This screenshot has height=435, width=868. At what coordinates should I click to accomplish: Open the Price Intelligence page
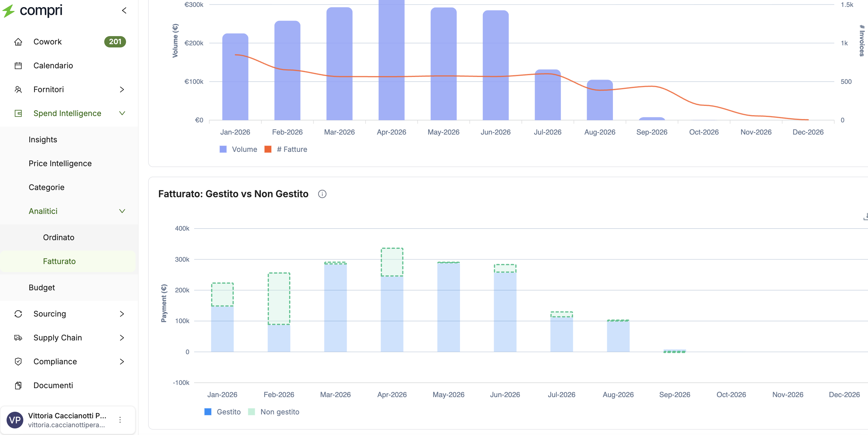click(x=60, y=163)
